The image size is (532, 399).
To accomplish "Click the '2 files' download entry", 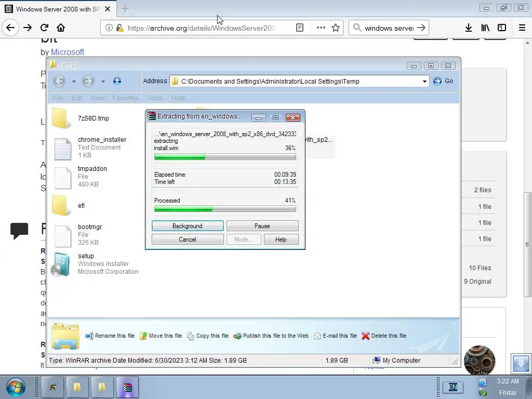I will point(483,190).
